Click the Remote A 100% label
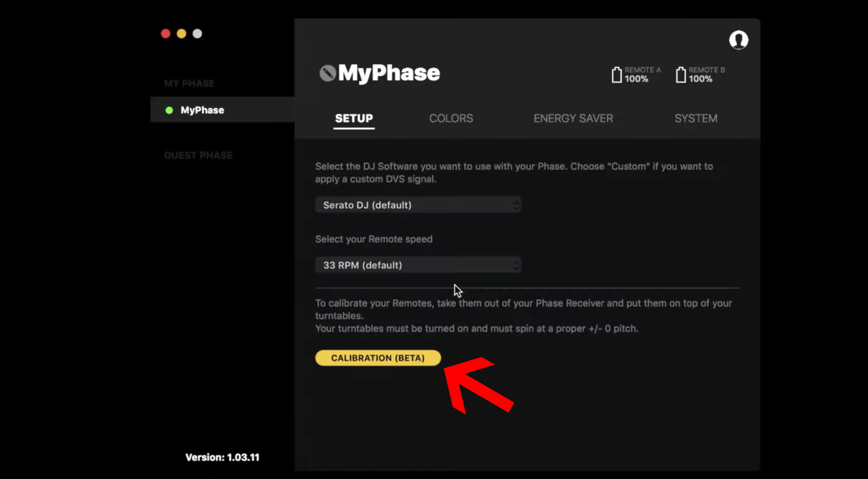This screenshot has height=479, width=868. click(636, 79)
